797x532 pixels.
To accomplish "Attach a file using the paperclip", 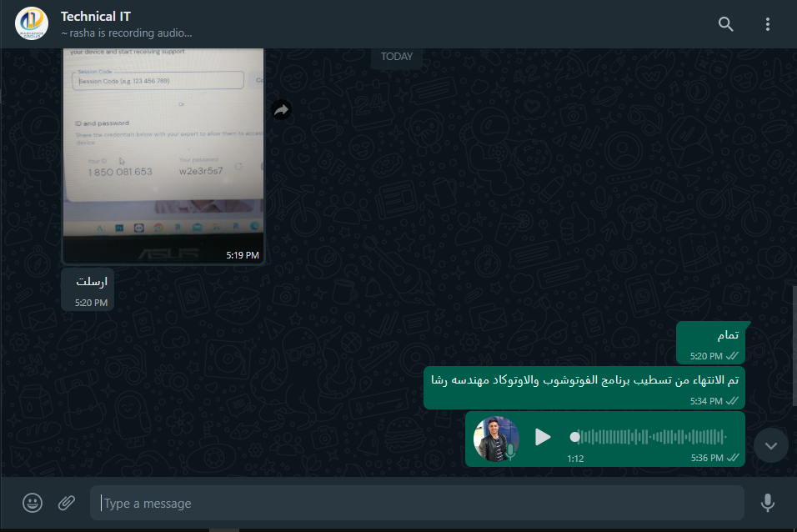I will [x=67, y=503].
